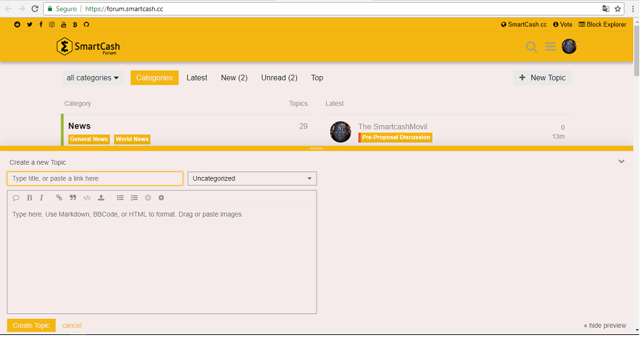Open the Vote link
The width and height of the screenshot is (644, 337).
pyautogui.click(x=562, y=25)
